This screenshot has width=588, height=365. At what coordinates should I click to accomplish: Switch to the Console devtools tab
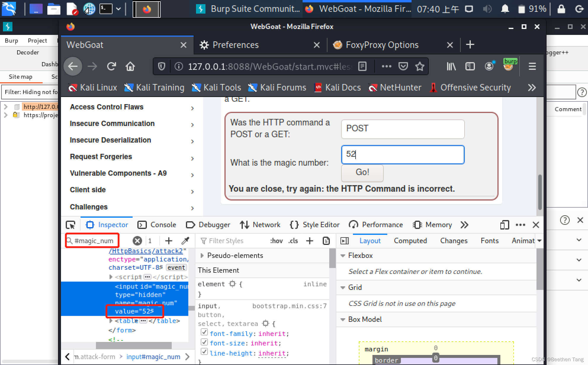(157, 225)
